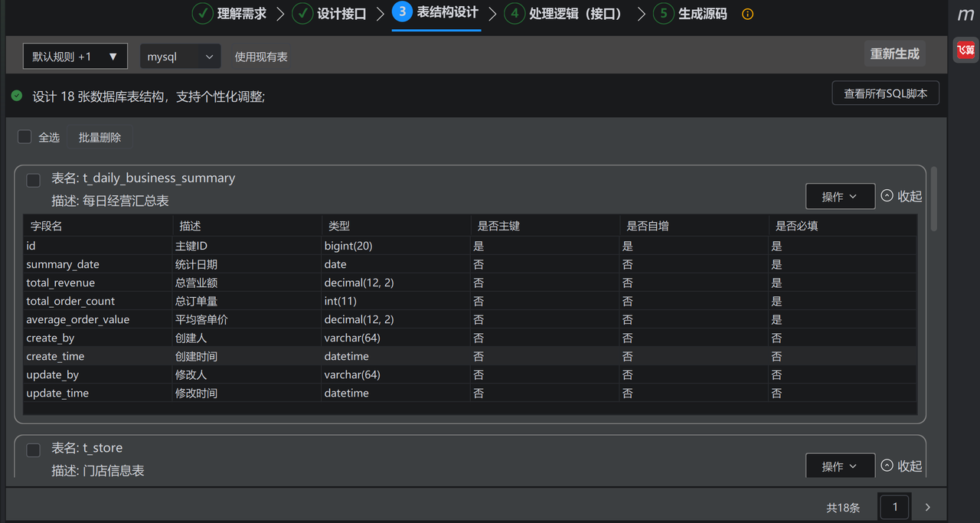
Task: Click the 重新生成 button
Action: [894, 54]
